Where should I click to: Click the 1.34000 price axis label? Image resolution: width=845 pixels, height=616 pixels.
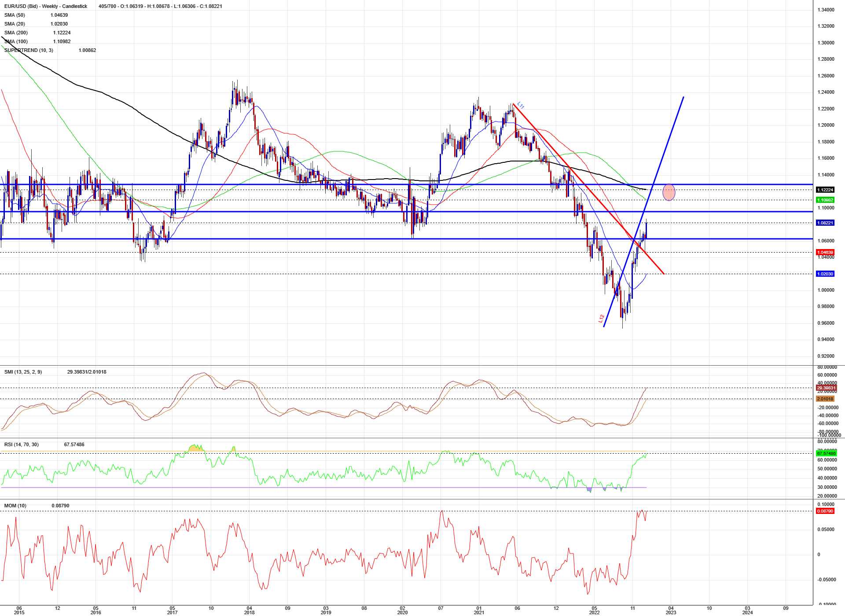point(826,10)
